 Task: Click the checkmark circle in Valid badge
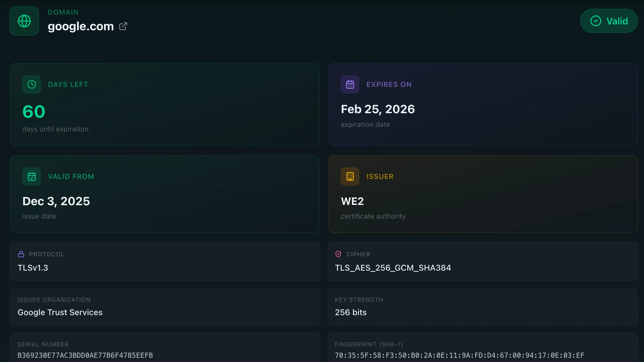click(595, 21)
